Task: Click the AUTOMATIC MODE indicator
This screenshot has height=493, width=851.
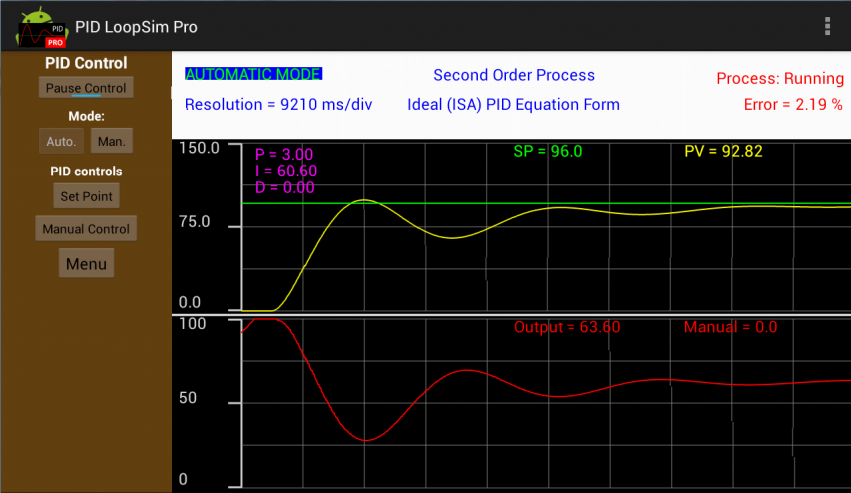Action: [253, 74]
